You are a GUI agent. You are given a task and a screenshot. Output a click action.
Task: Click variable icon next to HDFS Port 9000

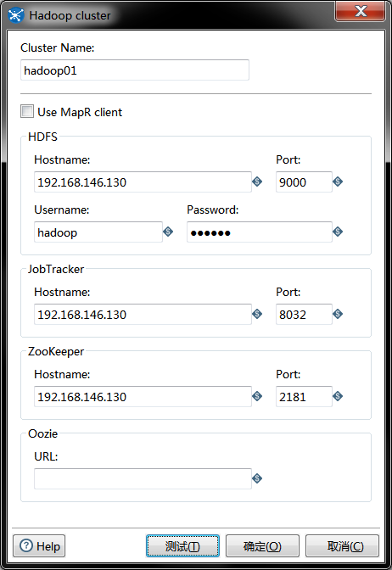338,182
